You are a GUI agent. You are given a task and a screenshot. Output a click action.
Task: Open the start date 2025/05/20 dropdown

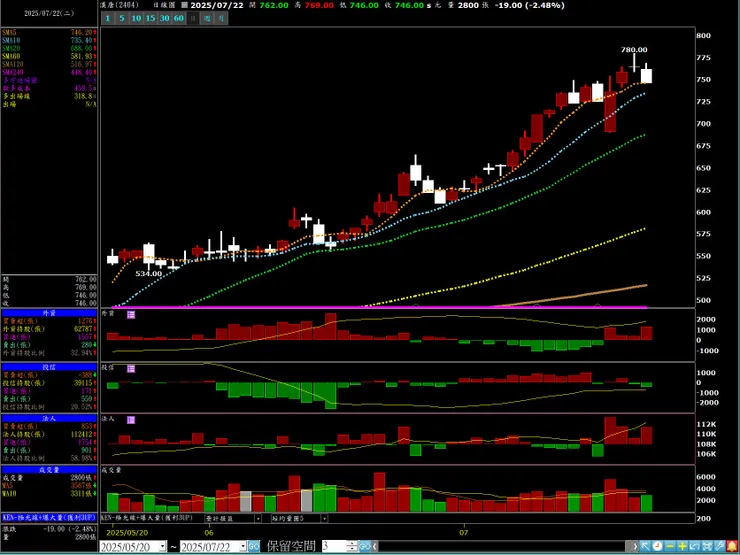[x=162, y=547]
